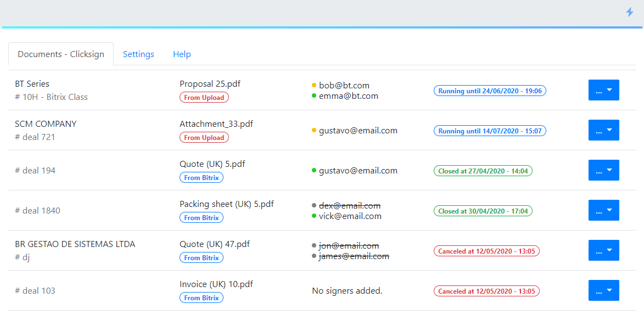The width and height of the screenshot is (644, 320).
Task: Click the Closed at 27/04/2020 status badge
Action: (483, 171)
